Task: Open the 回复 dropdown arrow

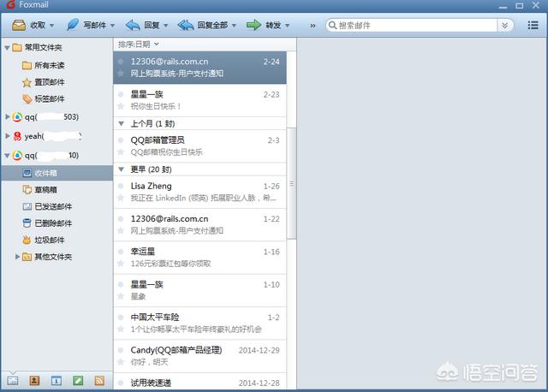Action: (x=165, y=26)
